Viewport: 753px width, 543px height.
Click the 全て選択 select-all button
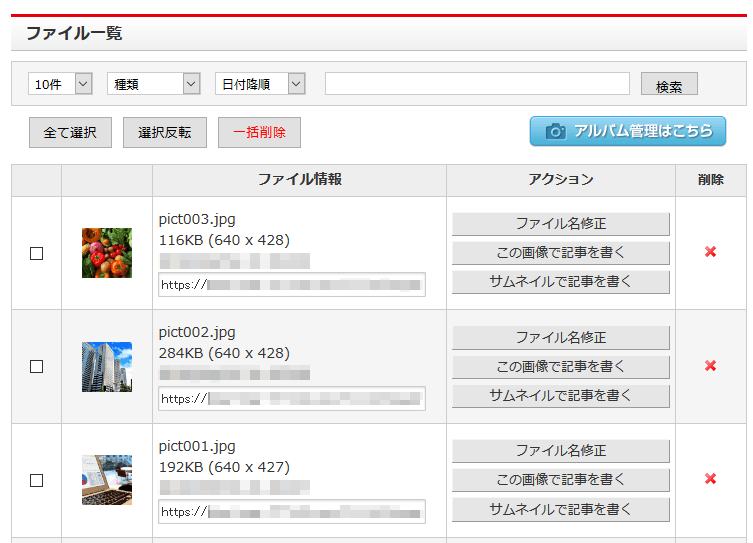click(70, 133)
